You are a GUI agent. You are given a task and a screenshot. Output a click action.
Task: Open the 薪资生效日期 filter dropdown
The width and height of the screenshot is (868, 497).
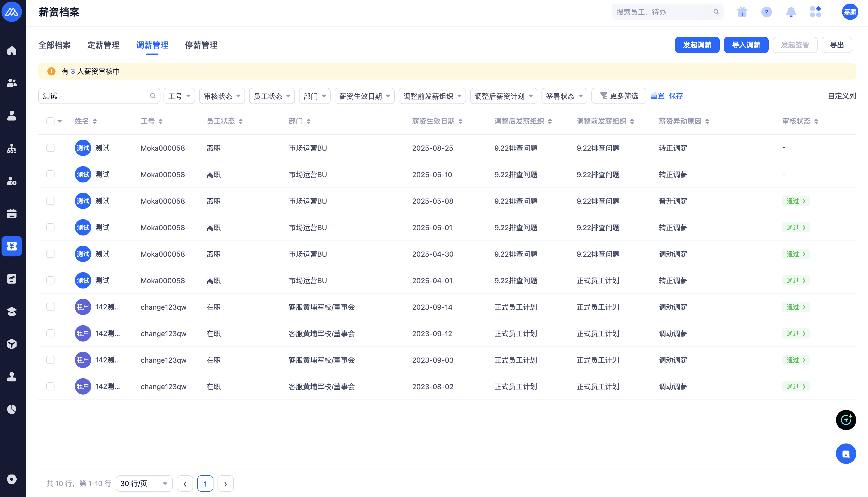(364, 96)
